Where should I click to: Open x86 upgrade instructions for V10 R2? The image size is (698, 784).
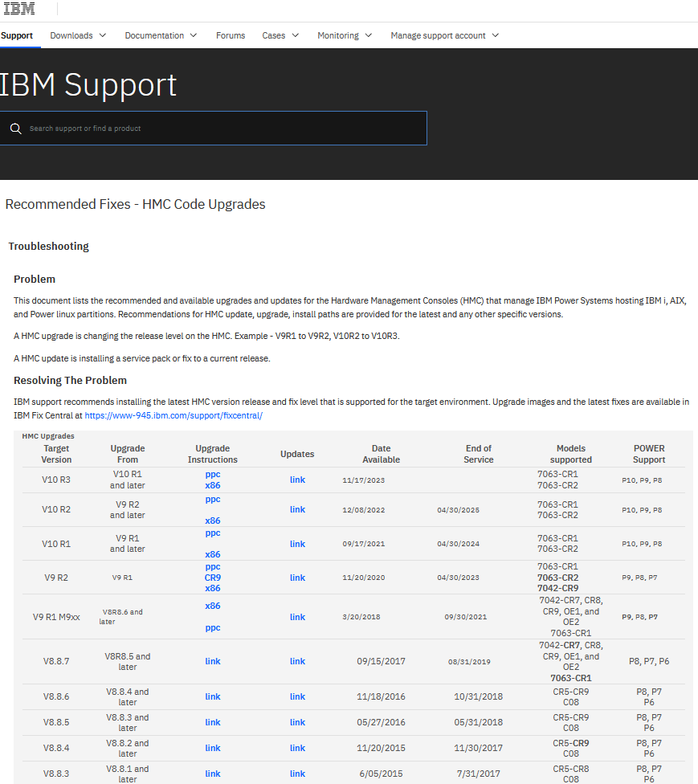[x=212, y=520]
